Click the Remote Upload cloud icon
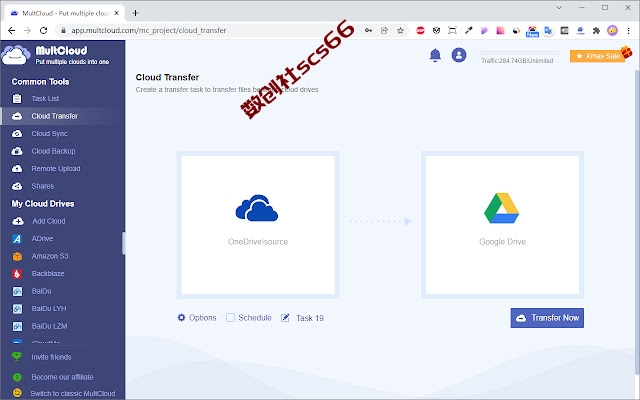This screenshot has width=640, height=400. [x=17, y=169]
